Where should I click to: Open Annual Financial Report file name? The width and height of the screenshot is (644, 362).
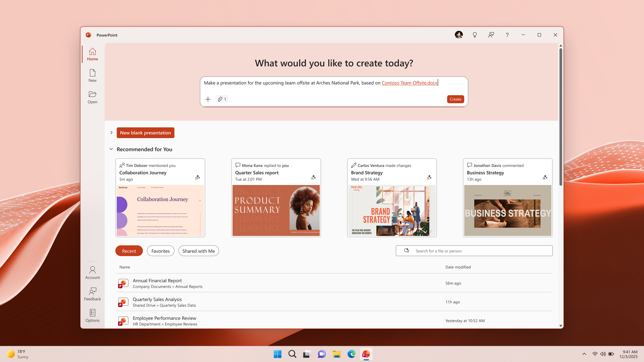pos(157,281)
